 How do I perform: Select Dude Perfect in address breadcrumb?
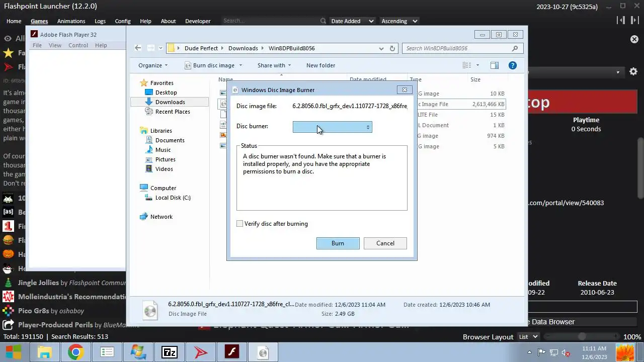point(201,48)
